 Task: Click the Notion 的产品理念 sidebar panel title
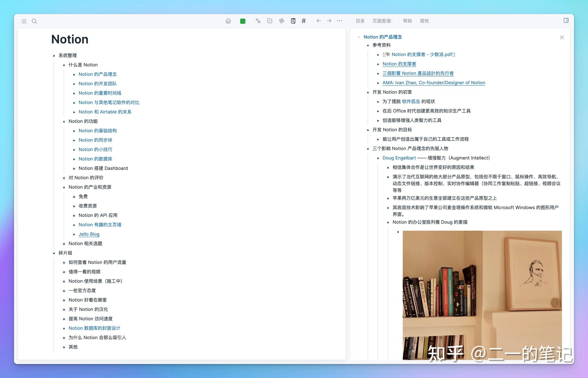(x=382, y=37)
